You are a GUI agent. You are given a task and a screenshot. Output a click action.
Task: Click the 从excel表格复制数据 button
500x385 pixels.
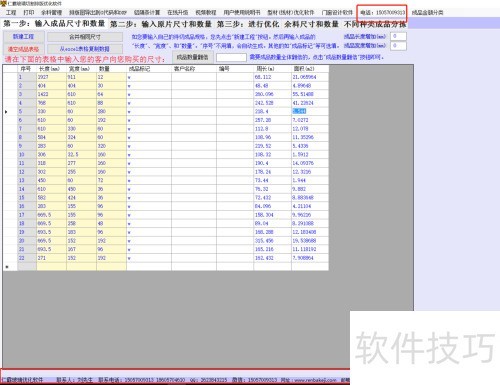pos(85,49)
